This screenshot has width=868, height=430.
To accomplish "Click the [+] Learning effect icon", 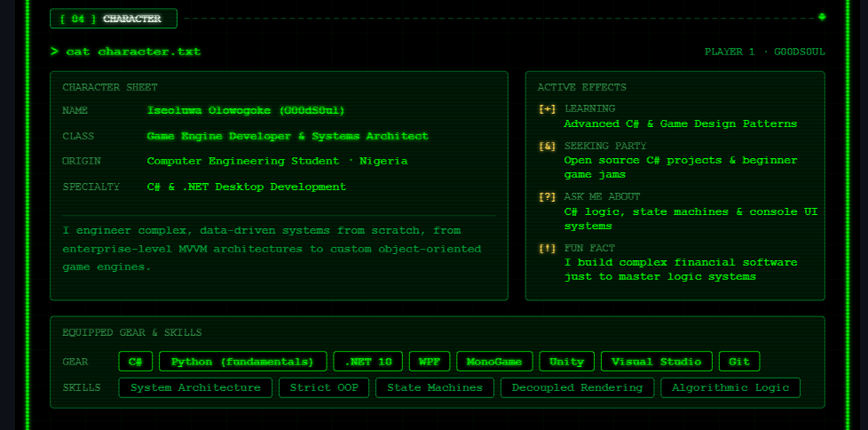I will pyautogui.click(x=547, y=109).
